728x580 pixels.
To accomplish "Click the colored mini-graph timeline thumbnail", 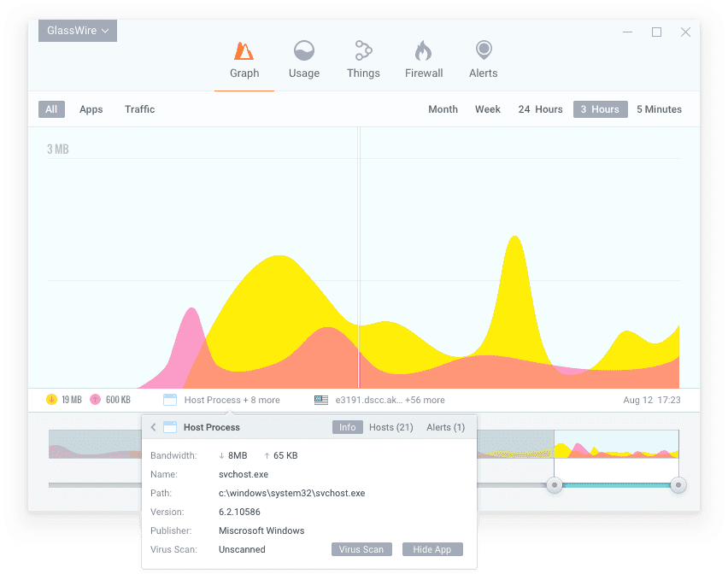I will 616,444.
